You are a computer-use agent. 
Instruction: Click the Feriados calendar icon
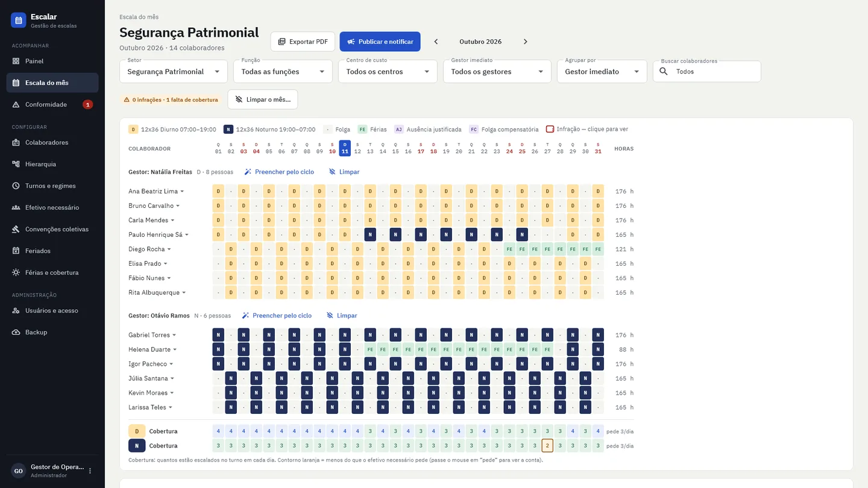point(16,251)
